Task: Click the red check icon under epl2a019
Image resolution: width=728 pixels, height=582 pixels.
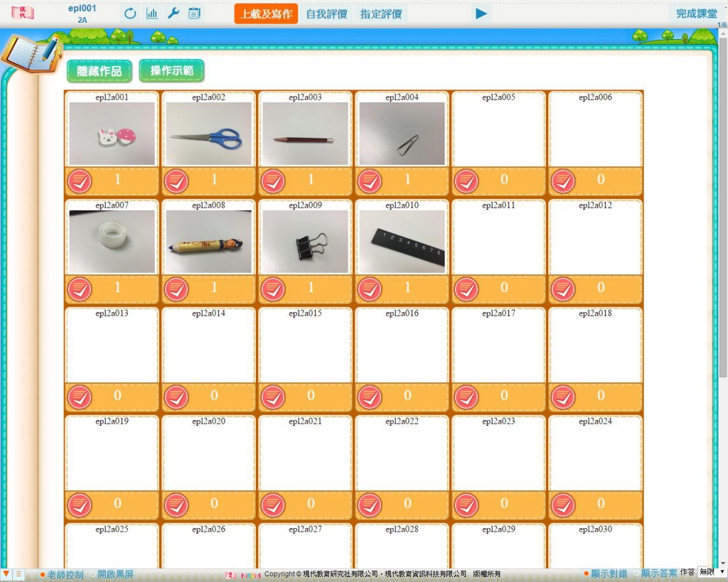Action: point(80,505)
